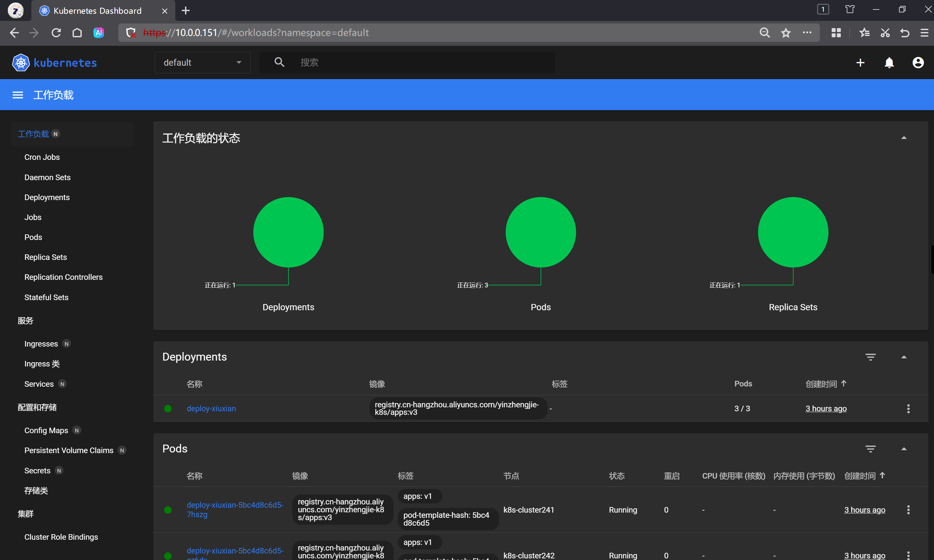Open actions menu for pod on k8s-cluster241

(x=908, y=510)
